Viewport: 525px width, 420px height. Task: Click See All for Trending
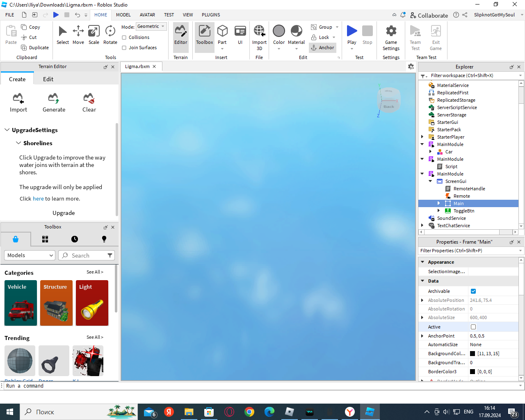click(x=95, y=337)
